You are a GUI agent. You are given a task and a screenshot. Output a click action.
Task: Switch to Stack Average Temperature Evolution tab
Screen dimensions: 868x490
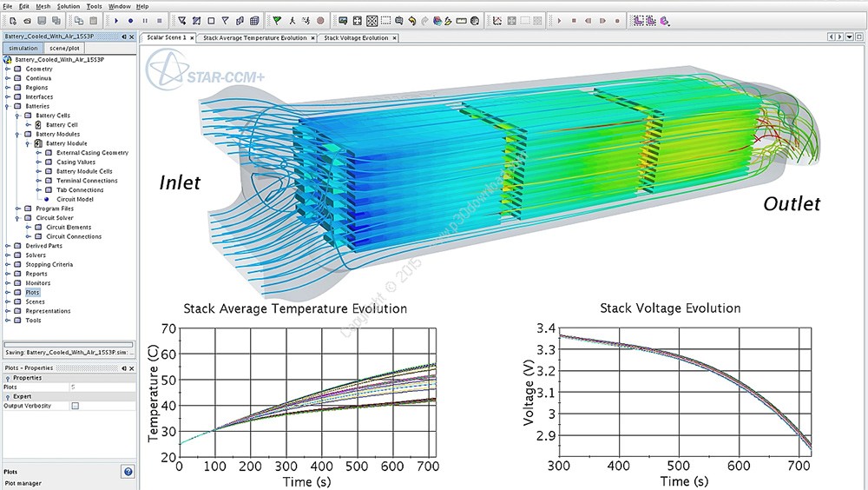(x=254, y=37)
